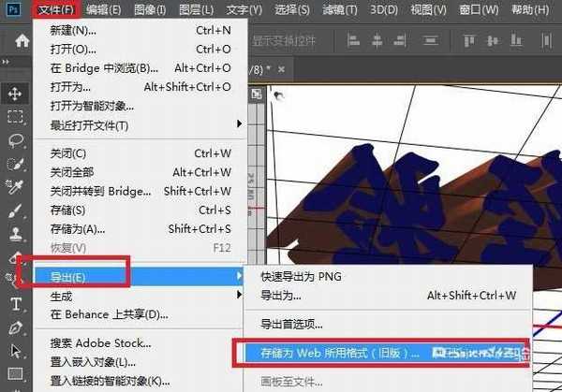This screenshot has height=392, width=562.
Task: Select the Lasso tool
Action: pyautogui.click(x=16, y=140)
